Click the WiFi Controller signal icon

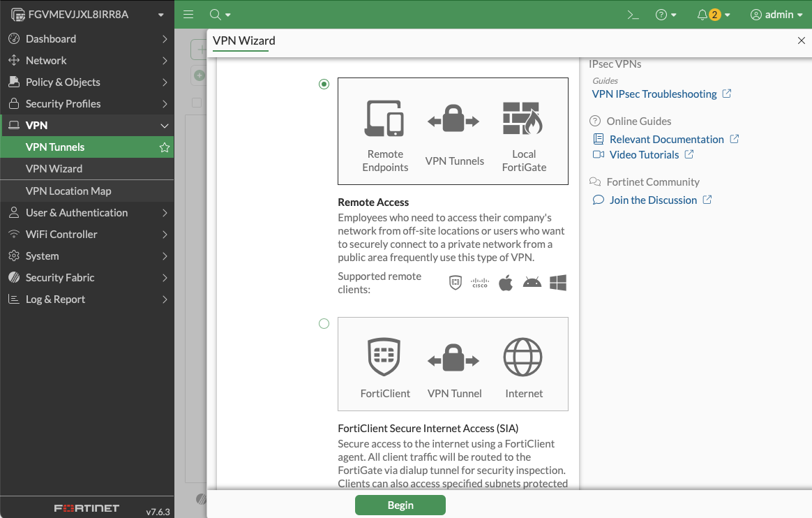click(14, 234)
